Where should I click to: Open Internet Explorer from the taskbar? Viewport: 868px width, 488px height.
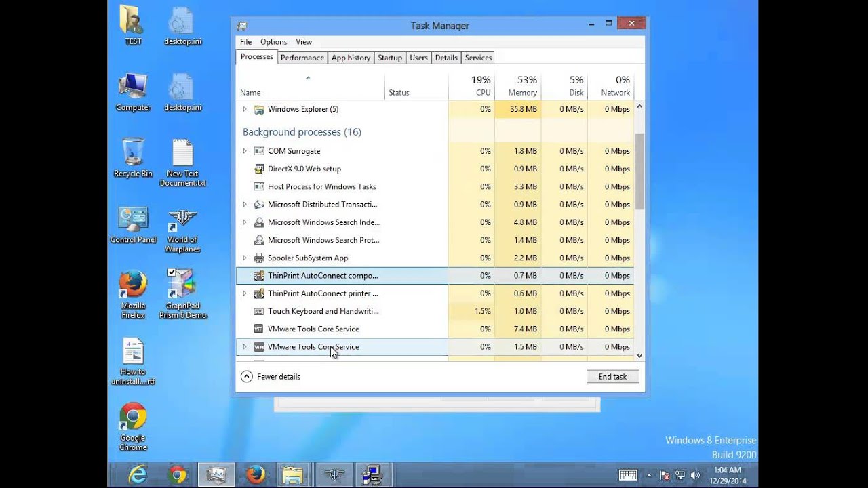coord(138,474)
